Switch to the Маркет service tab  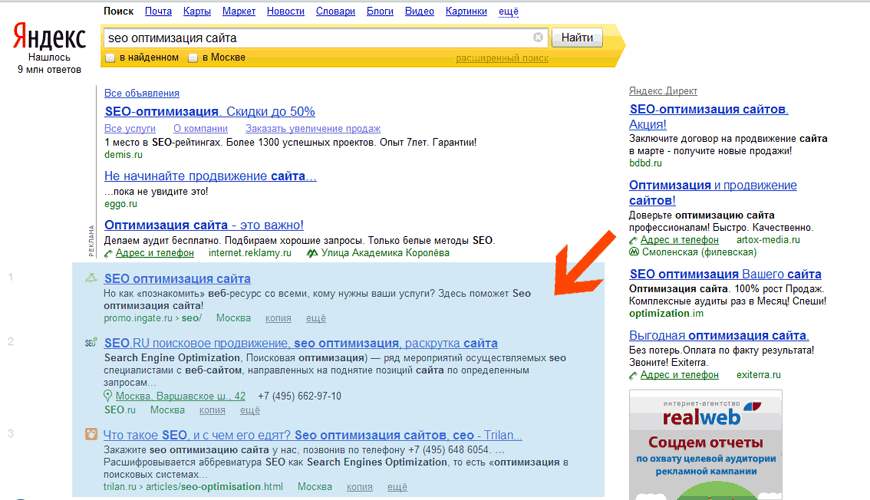pyautogui.click(x=239, y=11)
